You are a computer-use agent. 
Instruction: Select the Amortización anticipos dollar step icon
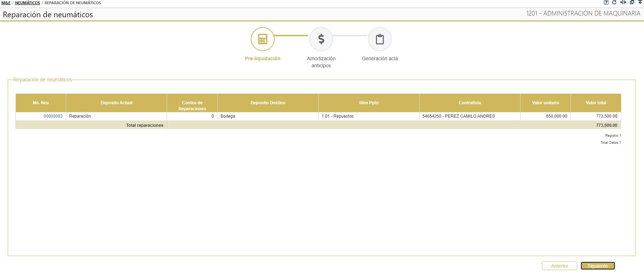(321, 39)
